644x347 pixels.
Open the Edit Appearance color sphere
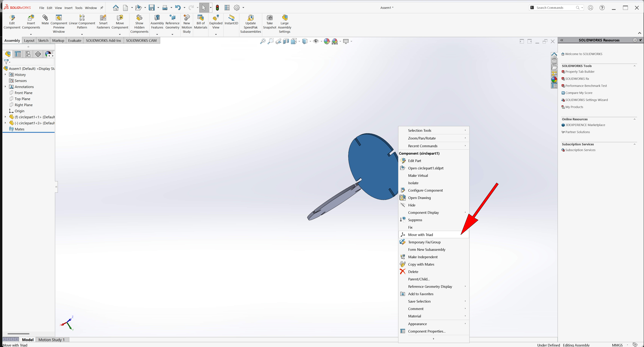(327, 41)
